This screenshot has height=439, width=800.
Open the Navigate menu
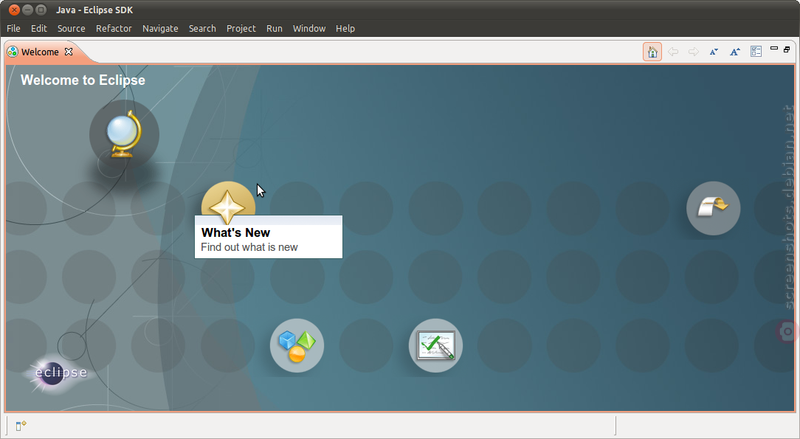[160, 29]
